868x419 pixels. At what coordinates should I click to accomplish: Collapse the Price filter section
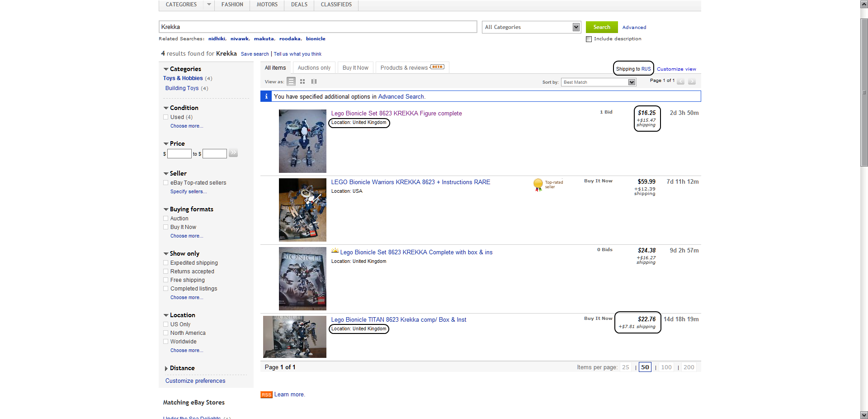pos(166,144)
